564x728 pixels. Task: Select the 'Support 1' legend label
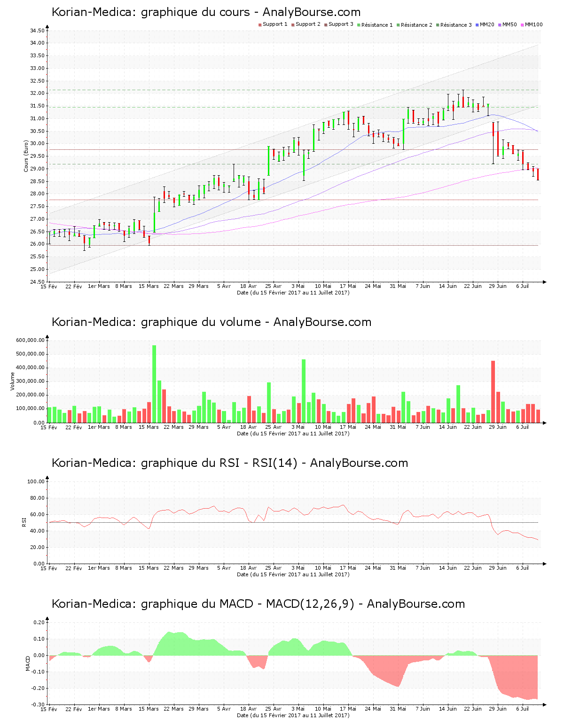tap(275, 24)
